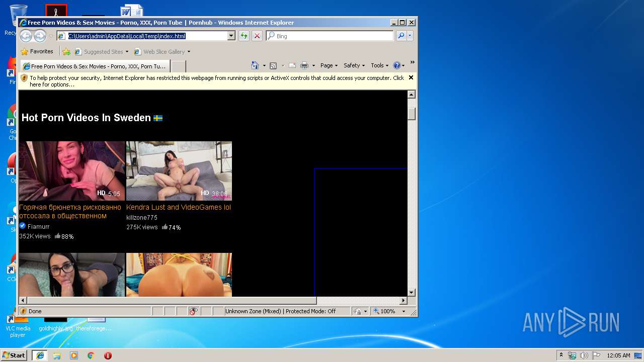Image resolution: width=644 pixels, height=362 pixels.
Task: Select the address bar path text
Action: [127, 36]
